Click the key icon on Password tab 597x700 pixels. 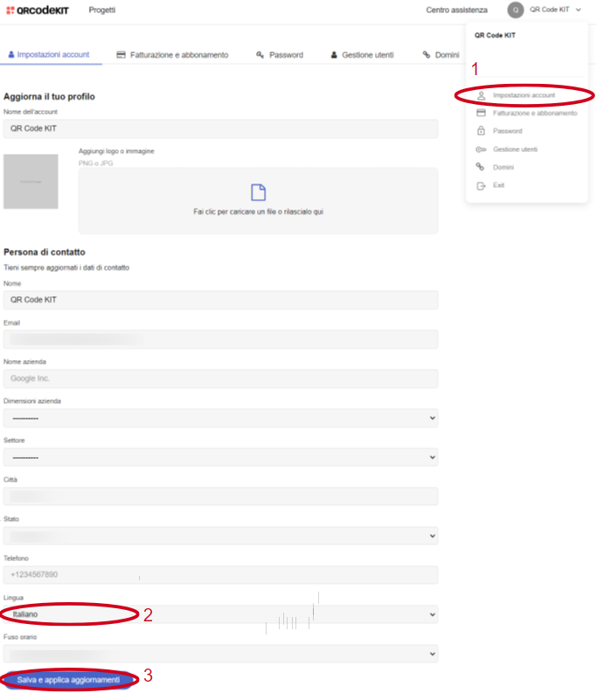260,54
